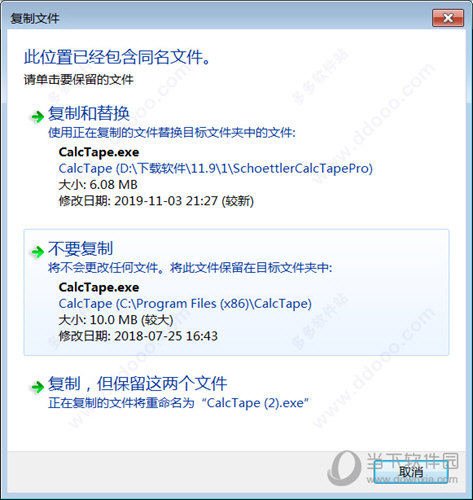Screen dimensions: 473x500
Task: Click the green arrow beside 复制，但保留这两个文件
Action: coord(37,387)
